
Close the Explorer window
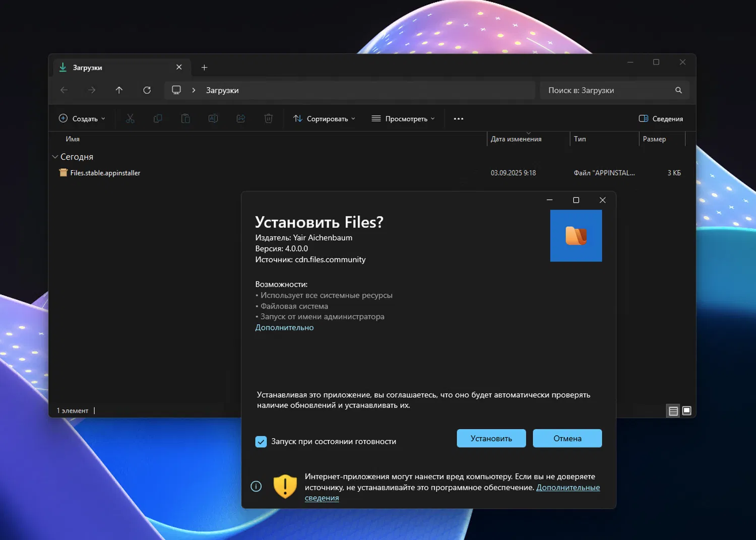(x=682, y=62)
